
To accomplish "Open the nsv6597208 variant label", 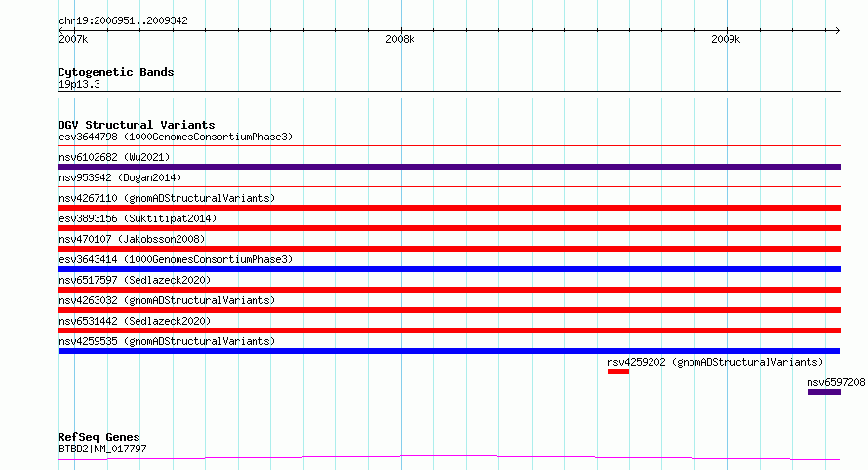I will point(836,382).
